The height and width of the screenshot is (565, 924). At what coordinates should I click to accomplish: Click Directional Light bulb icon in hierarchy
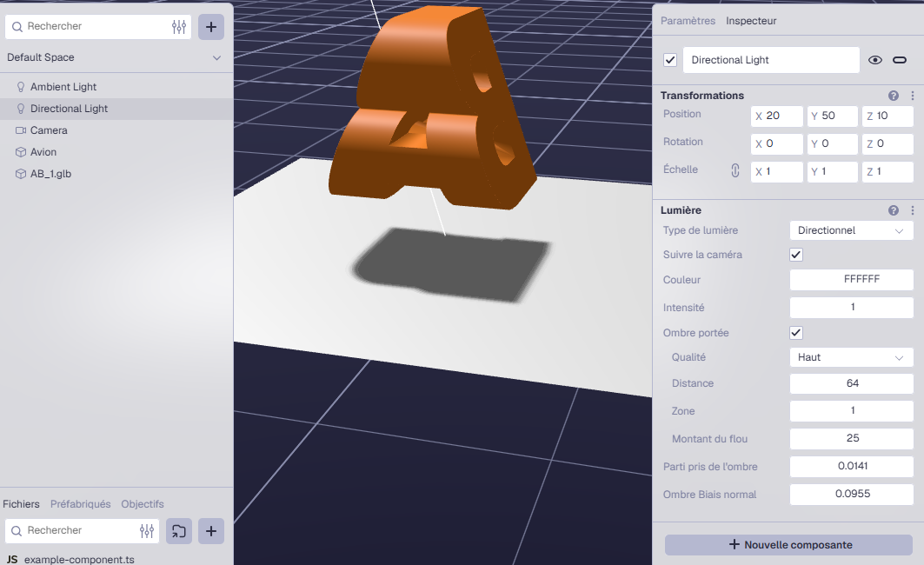[21, 109]
